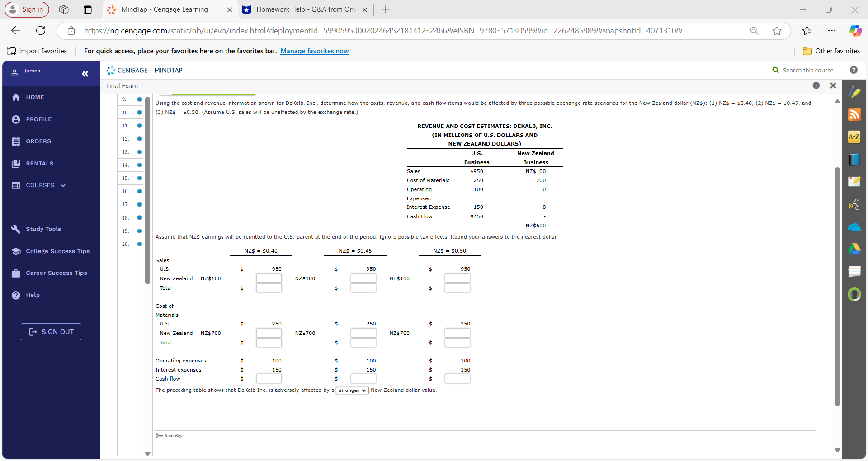Open the green circle app in right dock
This screenshot has height=461, width=868.
tap(854, 294)
